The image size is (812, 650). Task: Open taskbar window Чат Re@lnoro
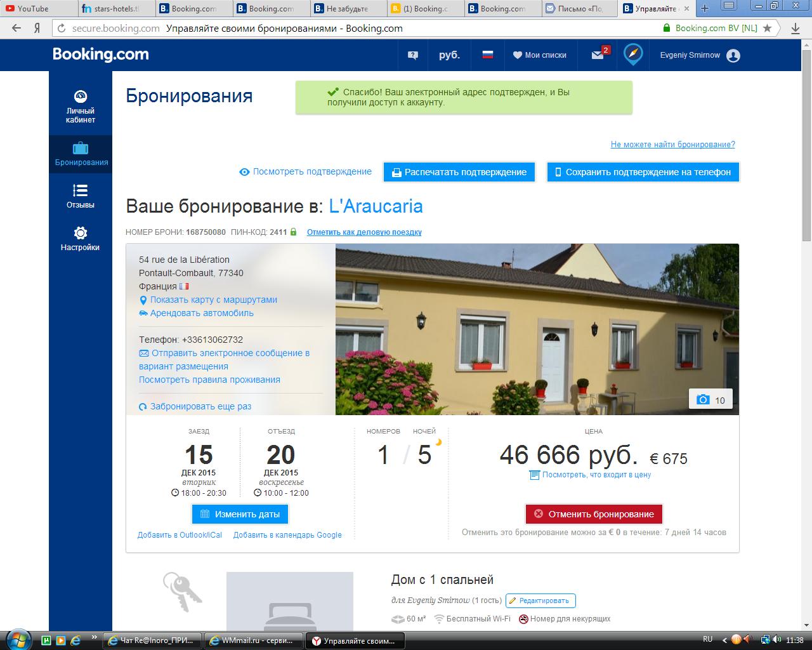click(152, 640)
